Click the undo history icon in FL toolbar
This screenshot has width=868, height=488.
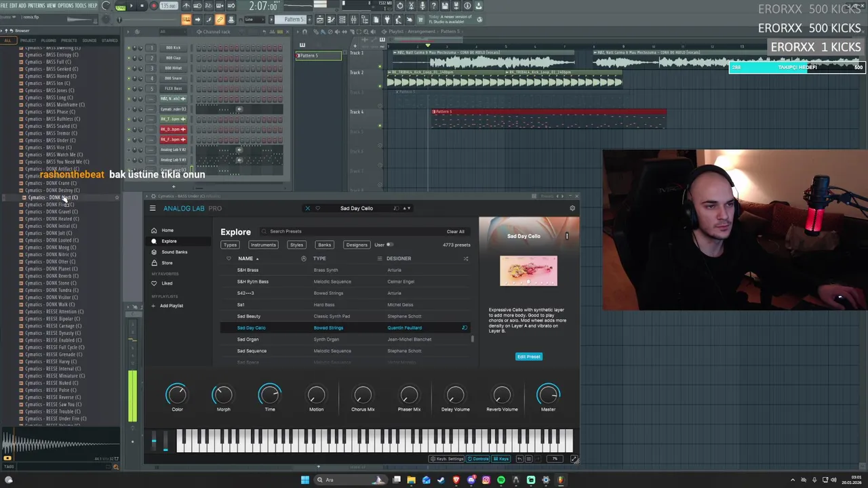(x=400, y=6)
